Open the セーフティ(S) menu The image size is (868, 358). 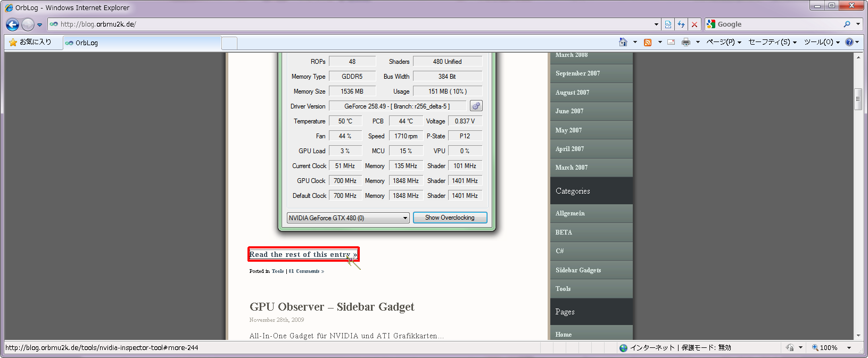tap(772, 42)
